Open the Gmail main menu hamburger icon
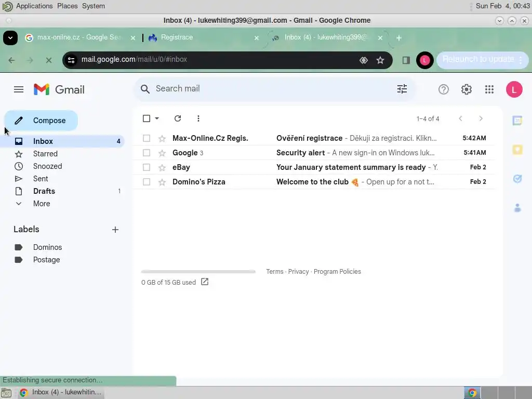 point(19,89)
